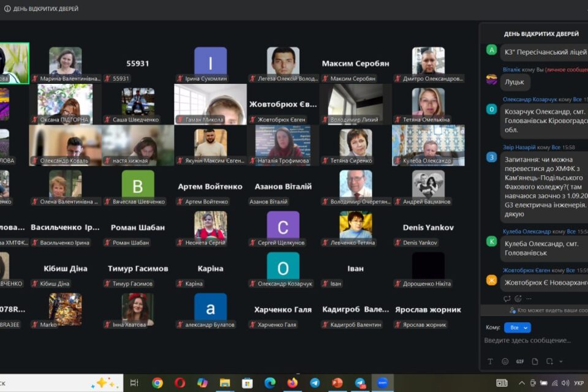Click sender name Звір Назарій in chat

pos(519,148)
